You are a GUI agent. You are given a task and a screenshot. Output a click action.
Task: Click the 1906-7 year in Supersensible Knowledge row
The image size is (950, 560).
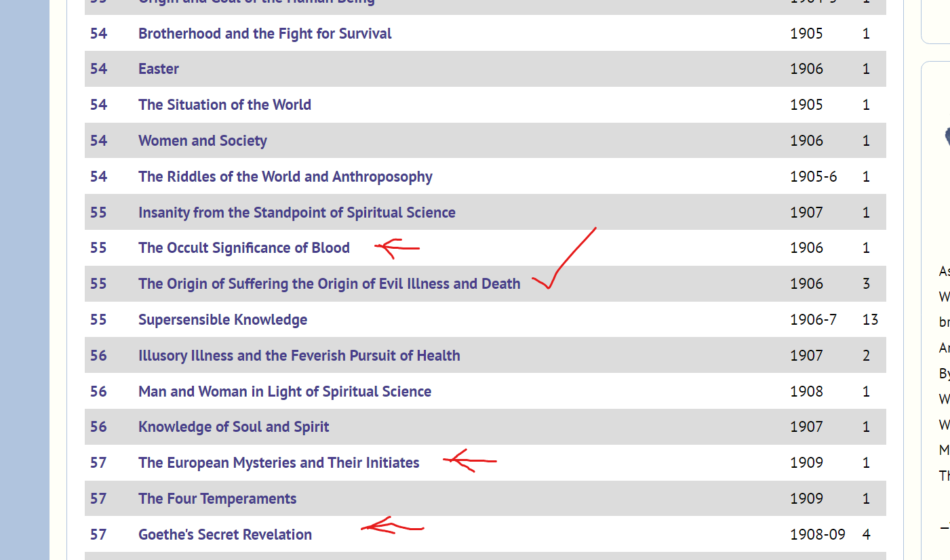pyautogui.click(x=813, y=320)
